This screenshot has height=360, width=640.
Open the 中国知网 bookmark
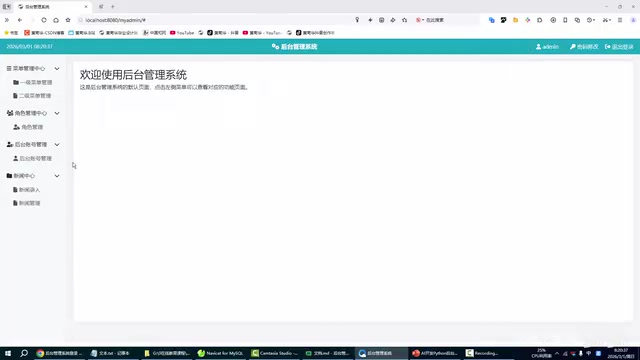[154, 33]
